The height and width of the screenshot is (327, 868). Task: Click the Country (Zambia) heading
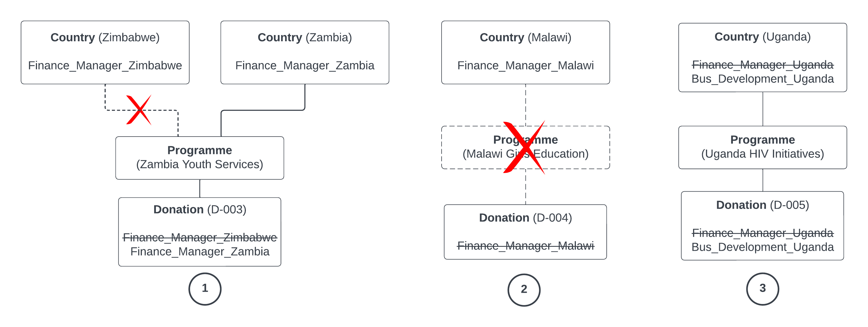[x=304, y=37]
